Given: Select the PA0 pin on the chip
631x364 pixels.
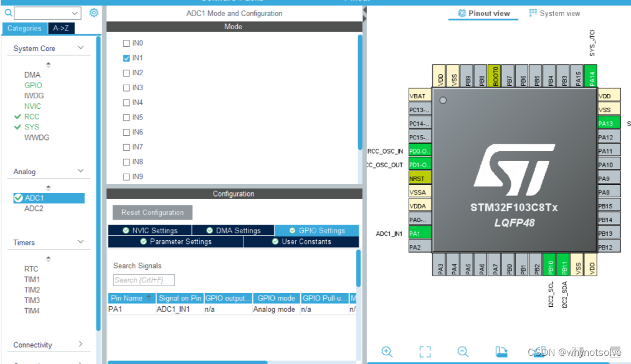Looking at the screenshot, I should pos(420,220).
